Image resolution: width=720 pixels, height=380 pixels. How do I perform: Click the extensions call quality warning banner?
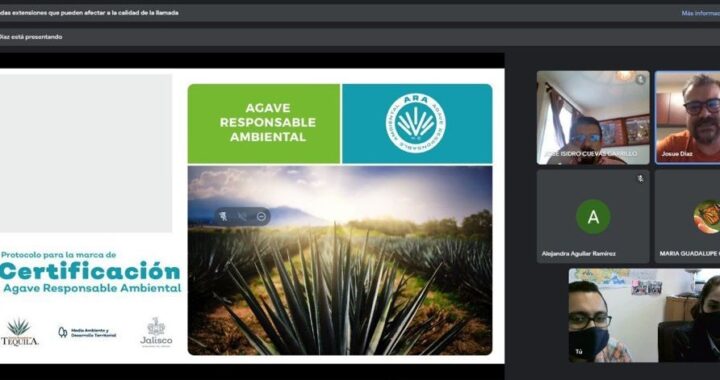[360, 13]
